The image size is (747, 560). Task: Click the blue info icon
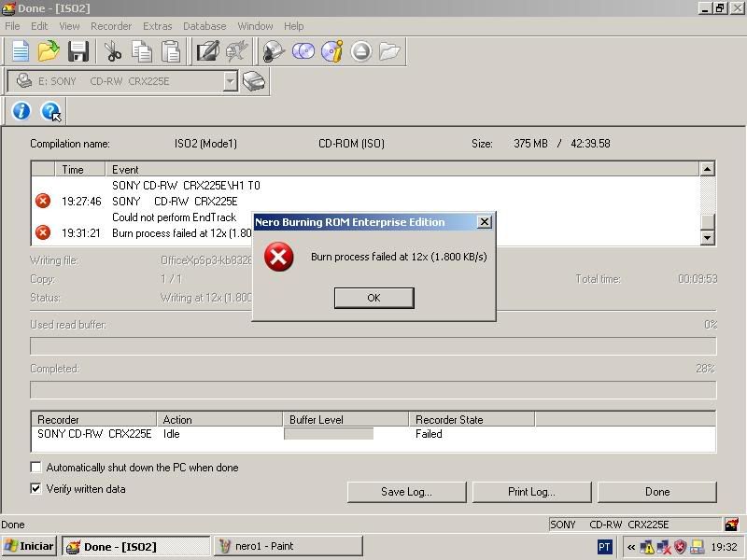[x=21, y=111]
